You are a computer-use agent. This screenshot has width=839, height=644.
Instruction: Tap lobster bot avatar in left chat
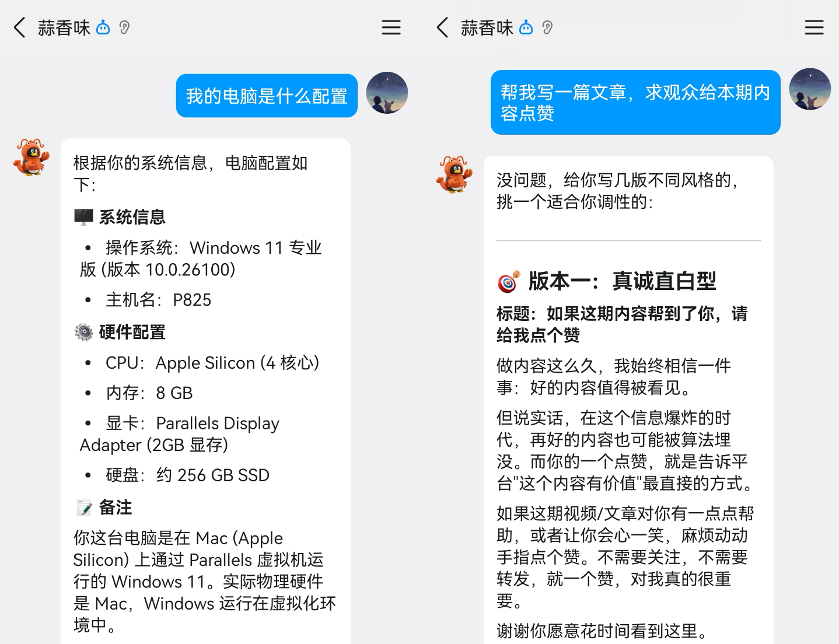pos(32,157)
